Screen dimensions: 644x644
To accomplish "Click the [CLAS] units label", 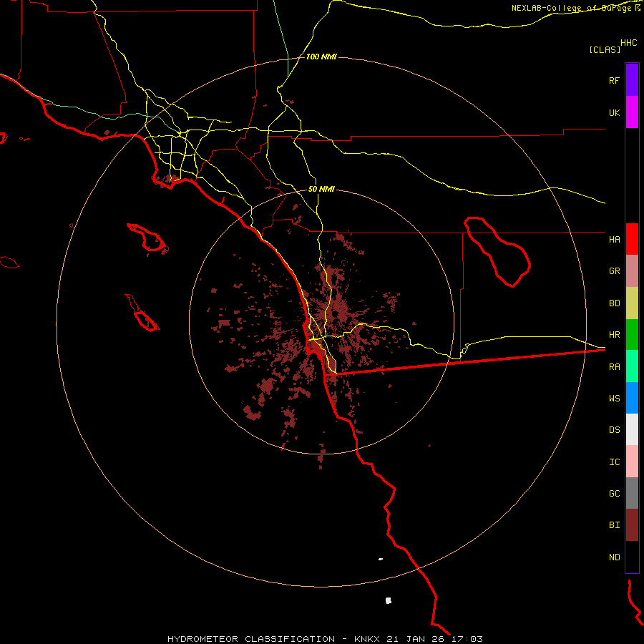I will (x=605, y=49).
